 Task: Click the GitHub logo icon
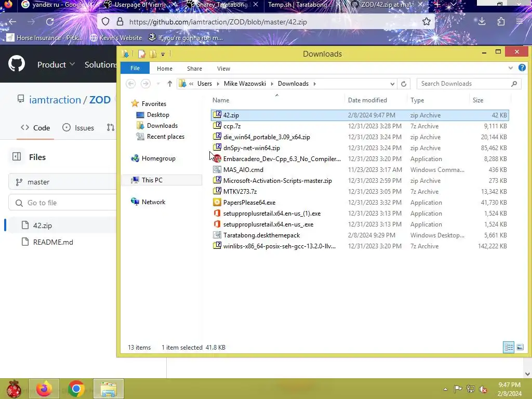click(x=16, y=63)
